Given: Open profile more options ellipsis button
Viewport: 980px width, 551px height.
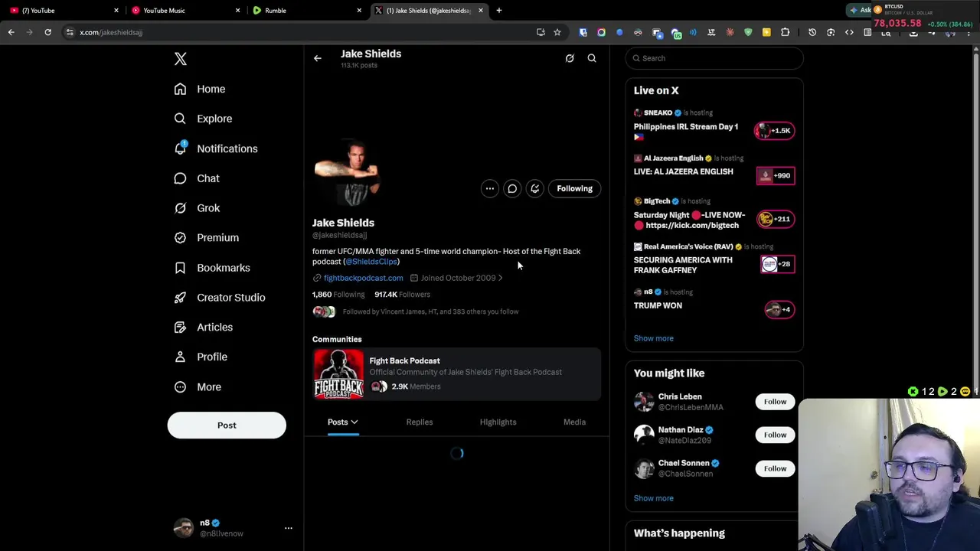Looking at the screenshot, I should click(490, 188).
